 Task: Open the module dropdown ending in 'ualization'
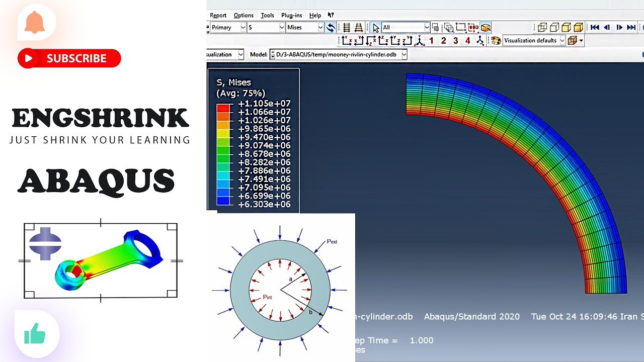point(225,54)
